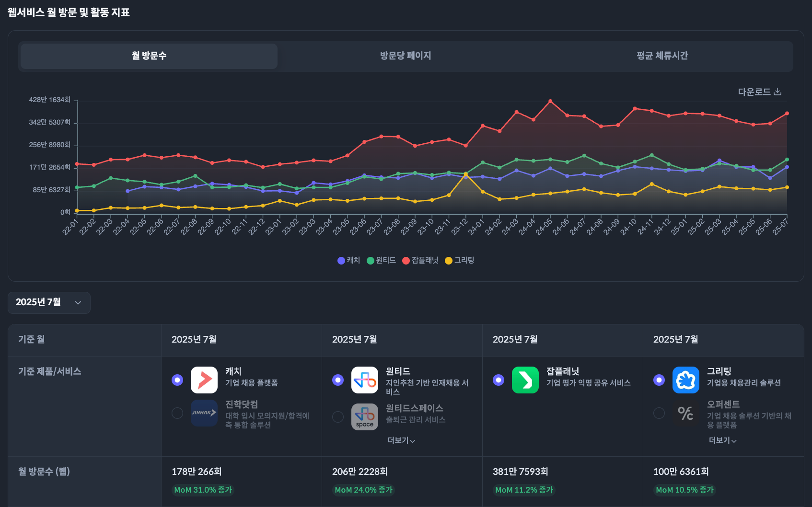Expand 더보기 under 그리팅 services

coord(722,440)
